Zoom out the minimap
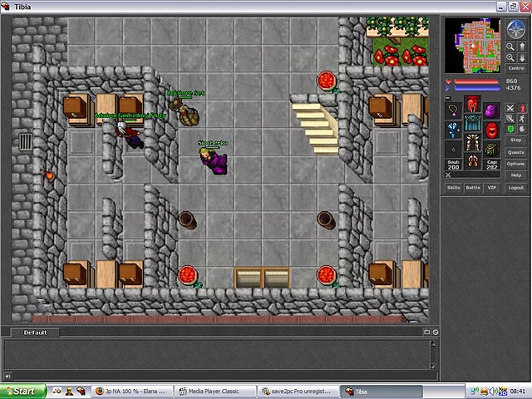The height and width of the screenshot is (399, 532). click(510, 47)
